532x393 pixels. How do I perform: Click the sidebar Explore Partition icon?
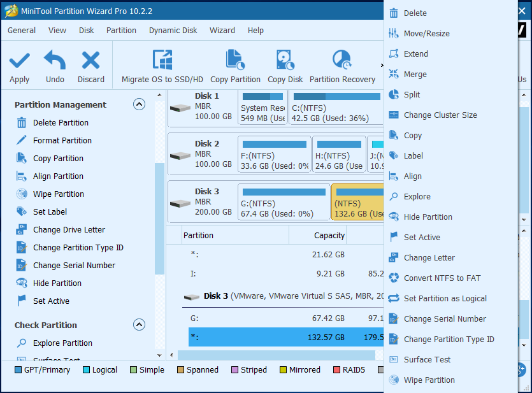click(x=22, y=343)
